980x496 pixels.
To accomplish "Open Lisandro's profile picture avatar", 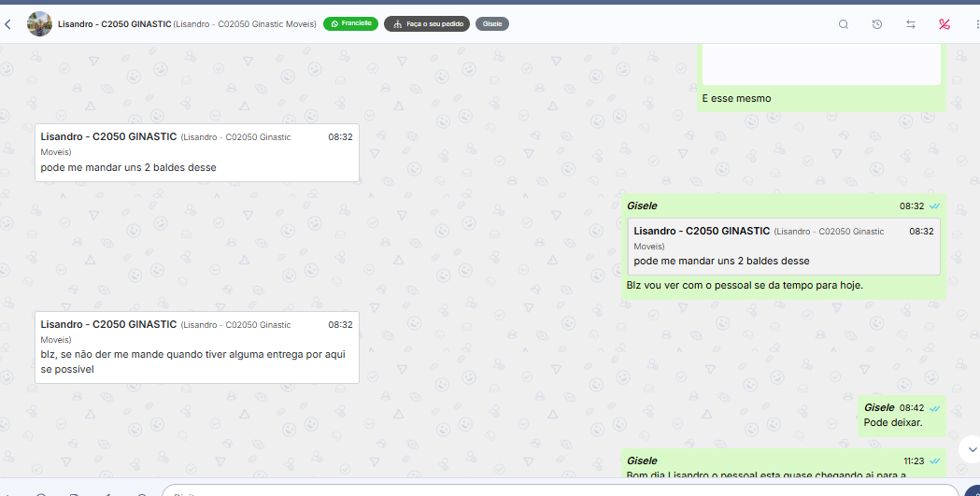I will click(x=39, y=23).
